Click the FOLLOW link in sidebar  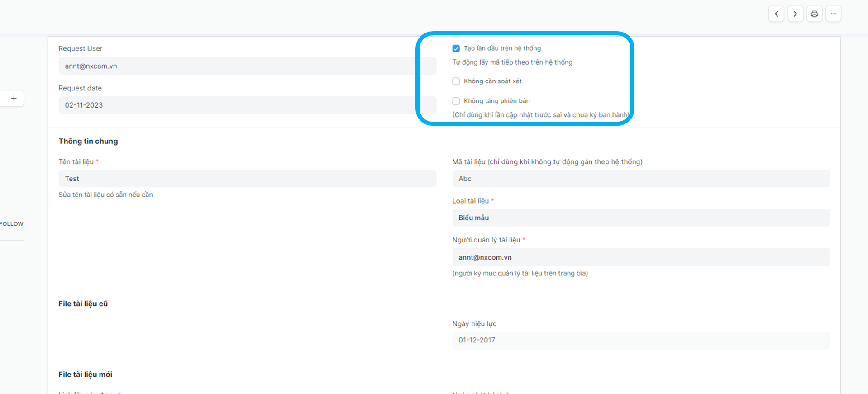12,224
